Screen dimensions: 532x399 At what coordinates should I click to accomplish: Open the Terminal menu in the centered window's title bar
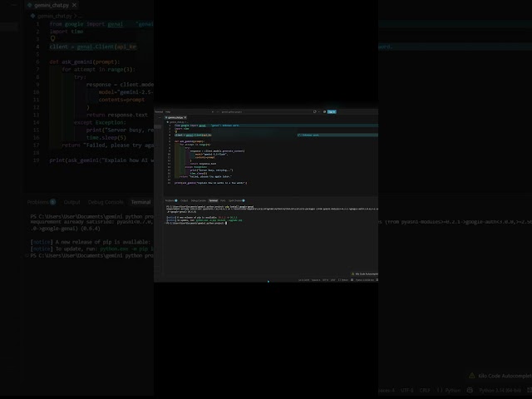tap(159, 111)
